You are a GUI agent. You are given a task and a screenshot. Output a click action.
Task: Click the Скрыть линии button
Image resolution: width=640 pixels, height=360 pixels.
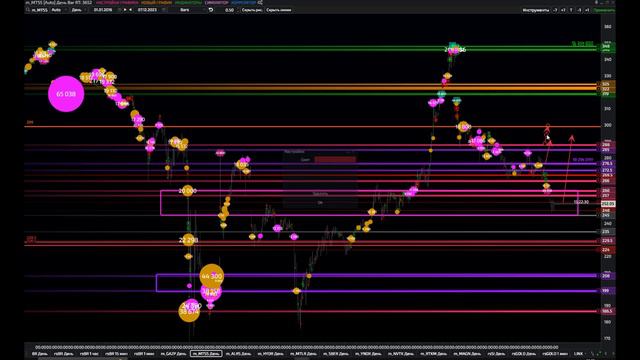(x=279, y=10)
